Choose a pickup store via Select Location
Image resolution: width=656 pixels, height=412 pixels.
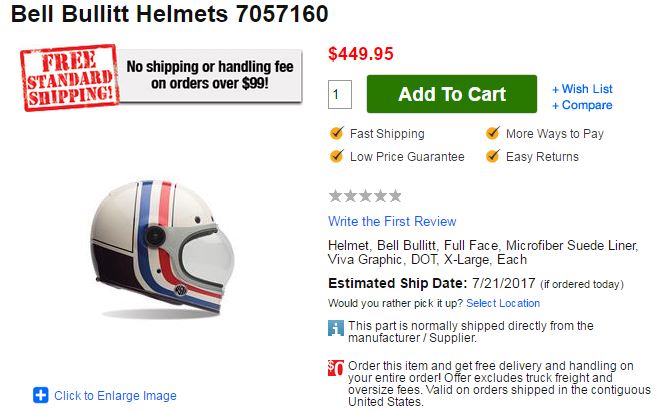pos(503,303)
